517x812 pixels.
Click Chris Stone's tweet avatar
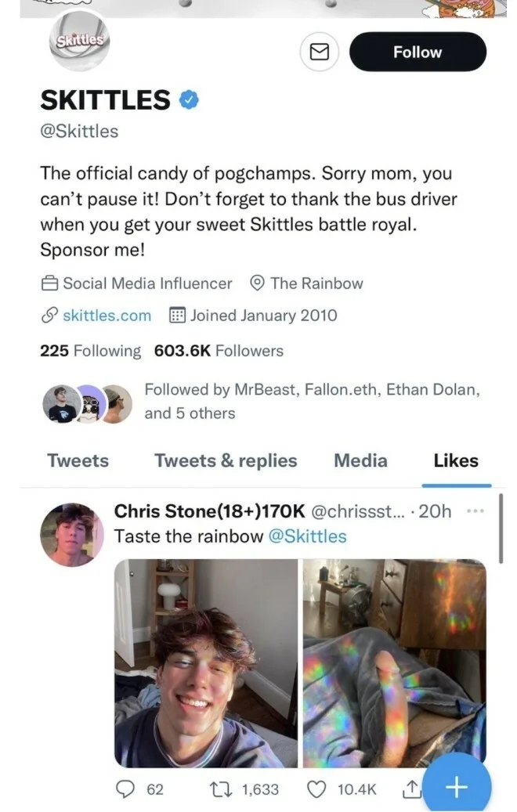(x=71, y=535)
